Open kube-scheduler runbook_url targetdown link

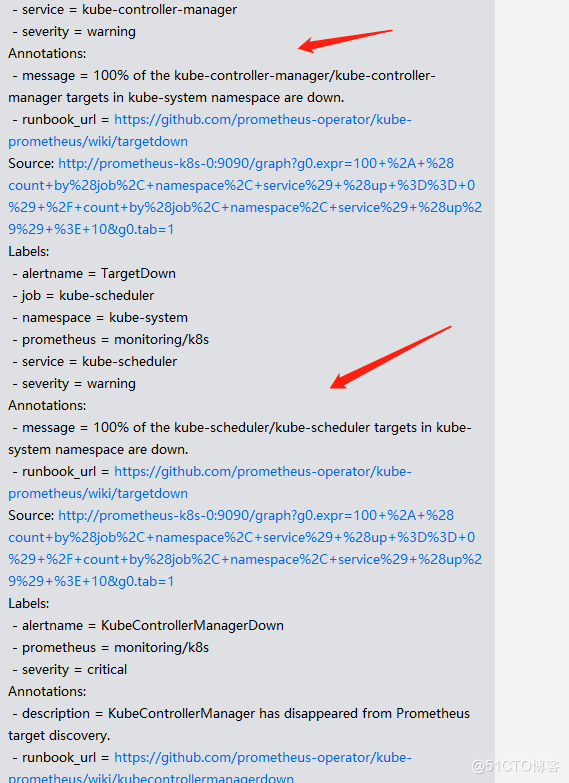[x=210, y=482]
